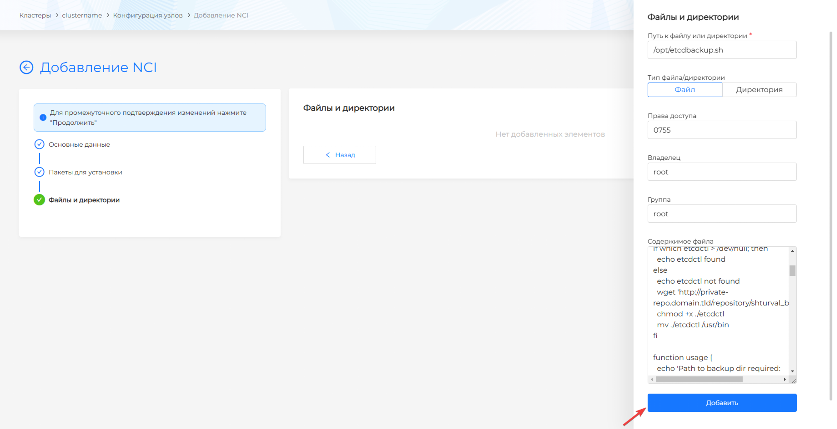Switch file type to Директория
Screen dimensions: 837x429
759,89
